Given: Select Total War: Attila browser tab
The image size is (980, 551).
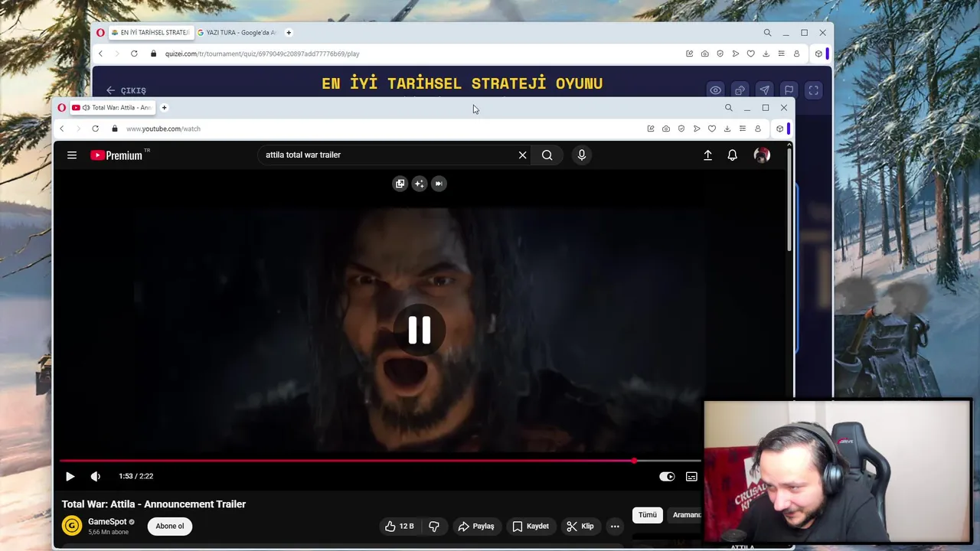Looking at the screenshot, I should (x=113, y=108).
